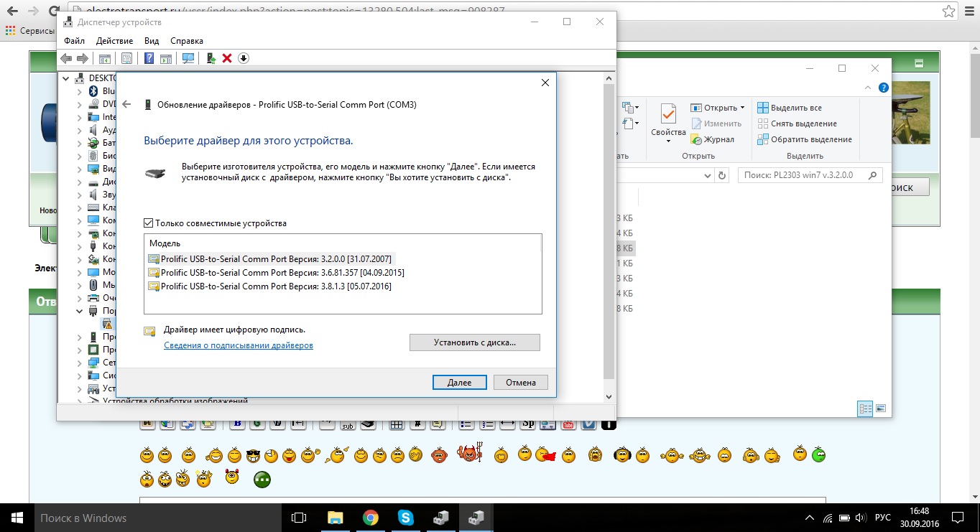Click the Chrome icon on the taskbar
This screenshot has height=532, width=980.
tap(371, 518)
